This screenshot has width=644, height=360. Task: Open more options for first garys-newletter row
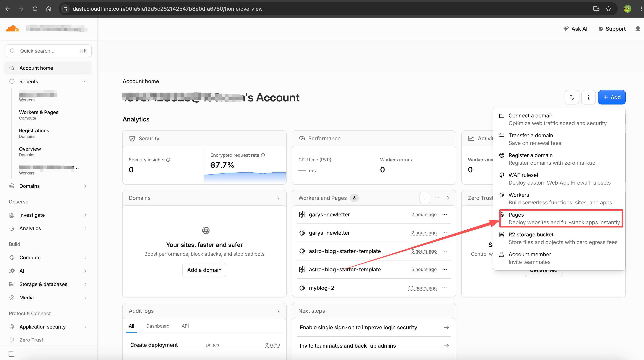pos(444,214)
